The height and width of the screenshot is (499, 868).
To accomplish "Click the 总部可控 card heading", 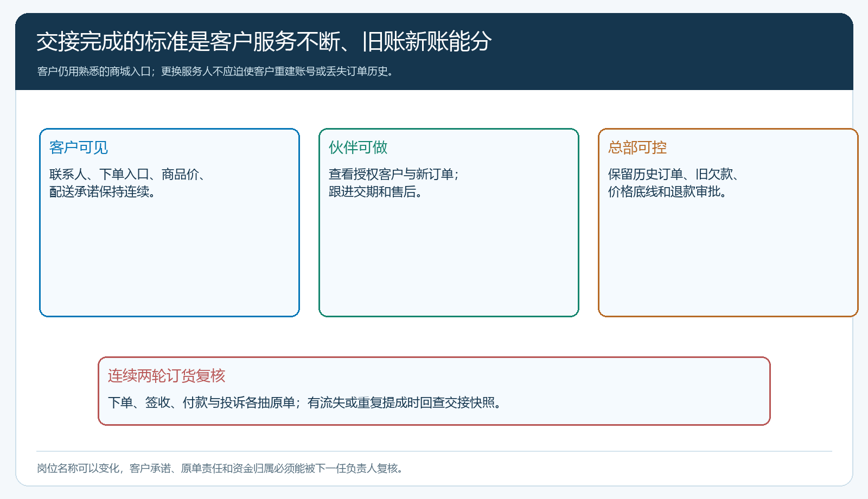I will 637,148.
